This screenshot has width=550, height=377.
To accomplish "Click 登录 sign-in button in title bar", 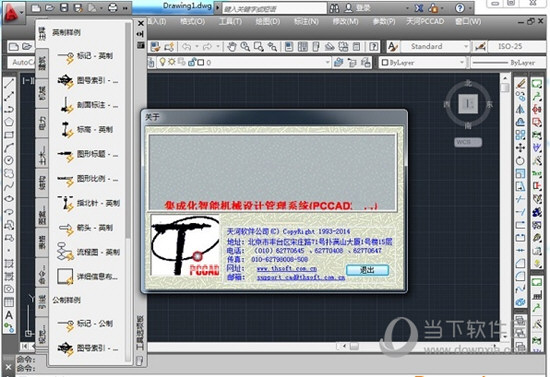I will (358, 8).
